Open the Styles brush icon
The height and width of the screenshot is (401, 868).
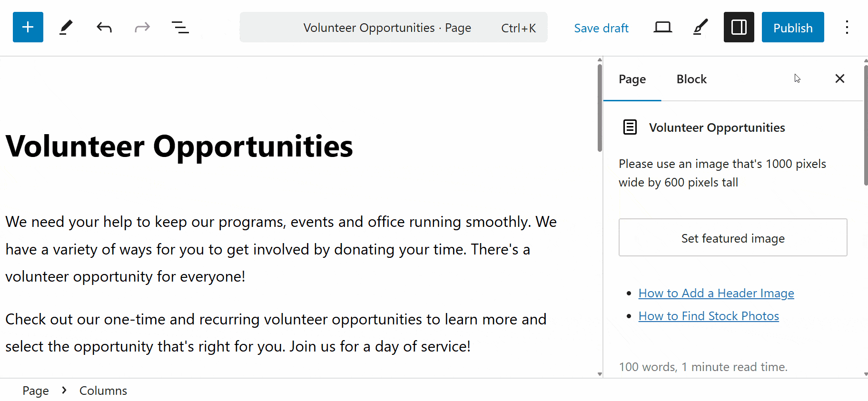(x=700, y=27)
